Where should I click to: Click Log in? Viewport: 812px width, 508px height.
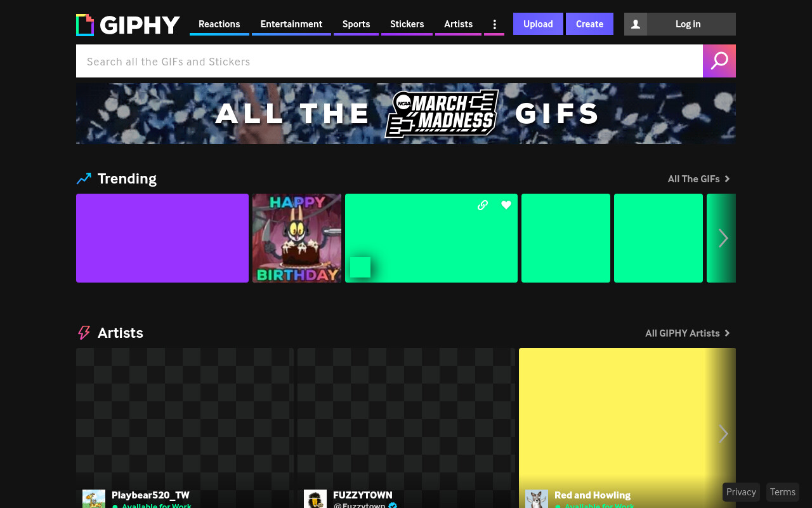click(x=688, y=24)
